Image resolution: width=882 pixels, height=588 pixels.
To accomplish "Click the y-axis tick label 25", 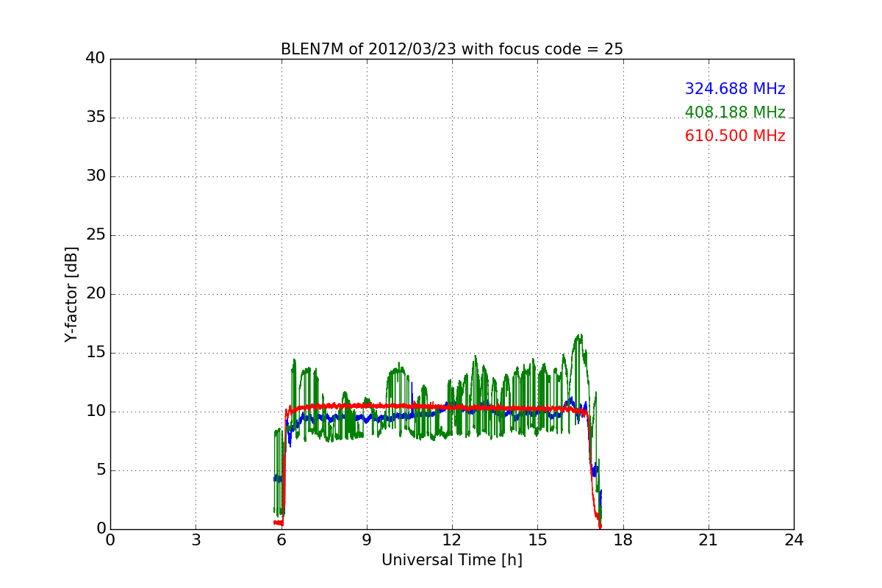I will [95, 235].
